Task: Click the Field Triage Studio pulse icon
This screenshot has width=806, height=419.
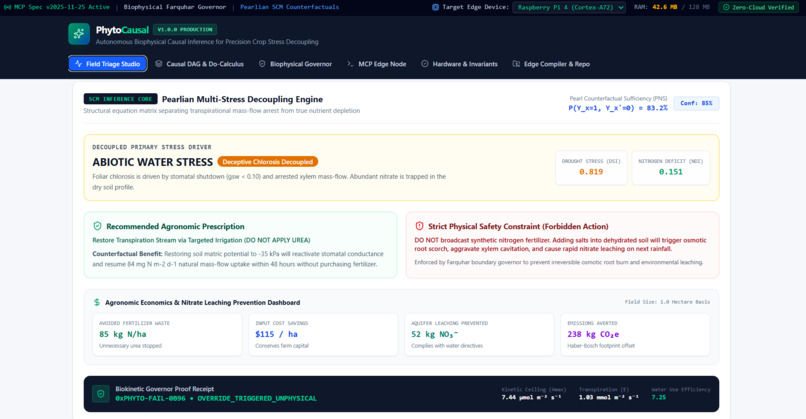Action: (78, 64)
